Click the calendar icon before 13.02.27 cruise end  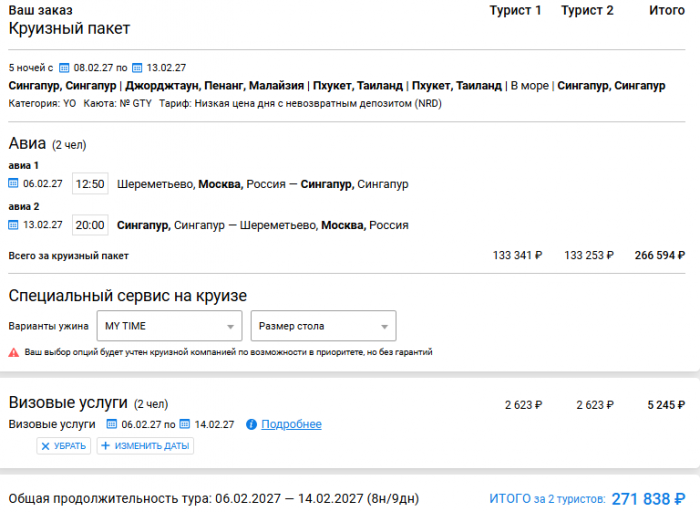point(137,68)
